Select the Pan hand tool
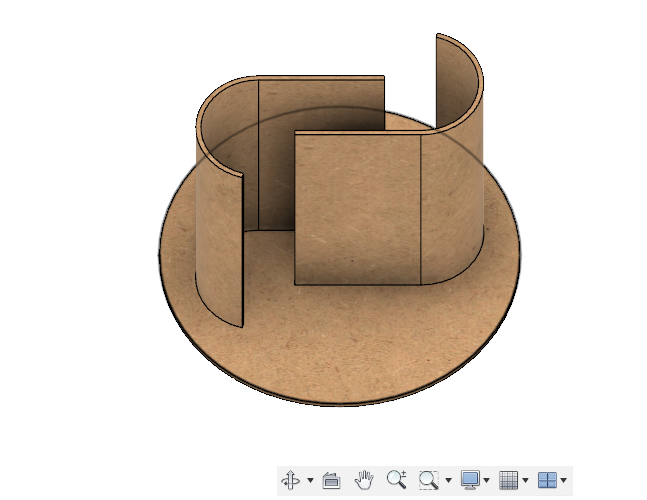The height and width of the screenshot is (500, 647). tap(364, 480)
